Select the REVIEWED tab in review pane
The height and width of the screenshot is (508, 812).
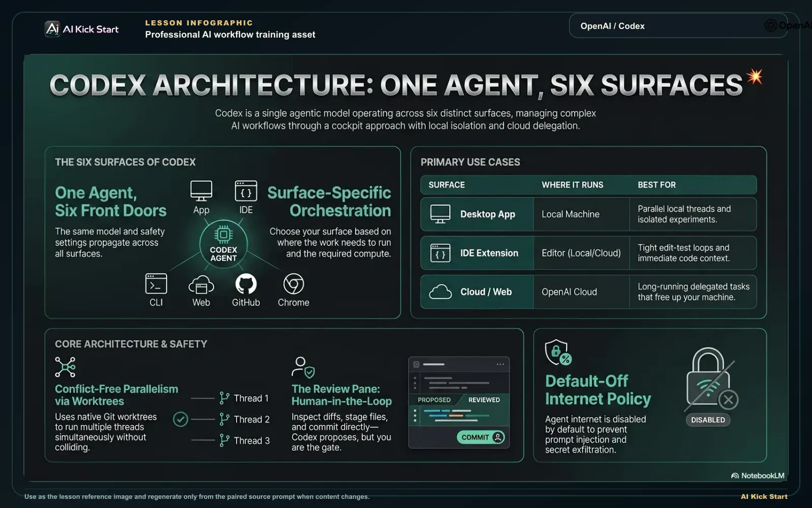point(484,400)
